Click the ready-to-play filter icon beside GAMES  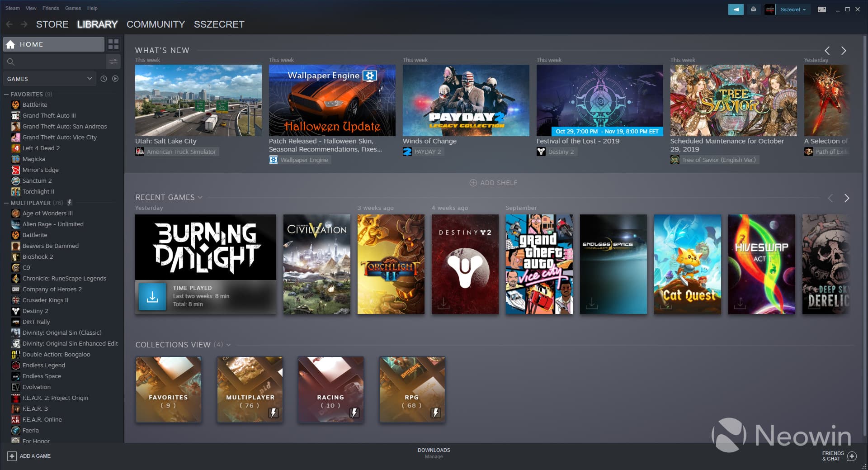point(115,79)
